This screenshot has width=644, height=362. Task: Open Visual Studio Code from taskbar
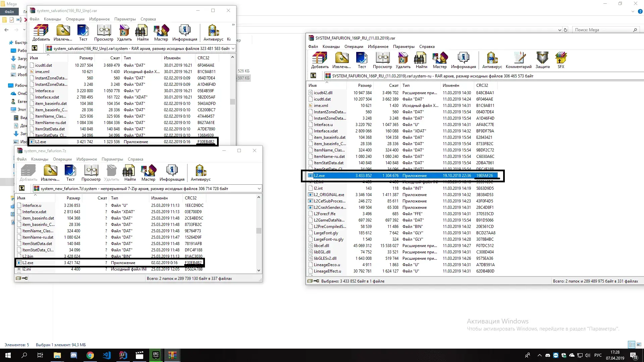click(x=107, y=355)
